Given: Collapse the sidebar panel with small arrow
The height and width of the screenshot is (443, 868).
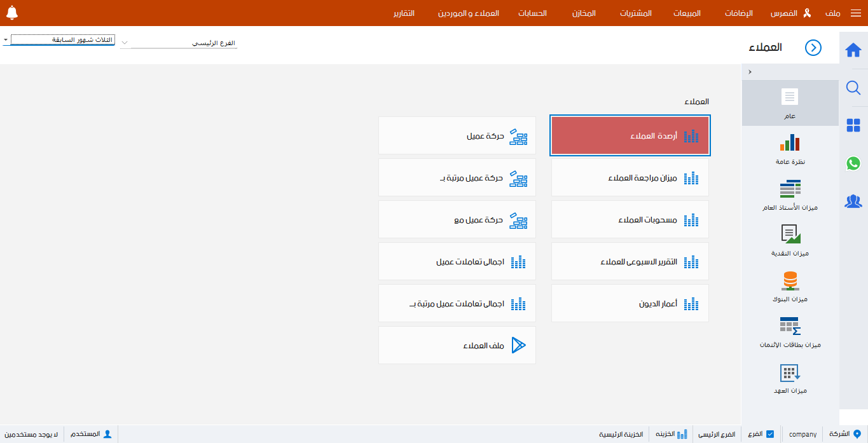Looking at the screenshot, I should point(750,72).
